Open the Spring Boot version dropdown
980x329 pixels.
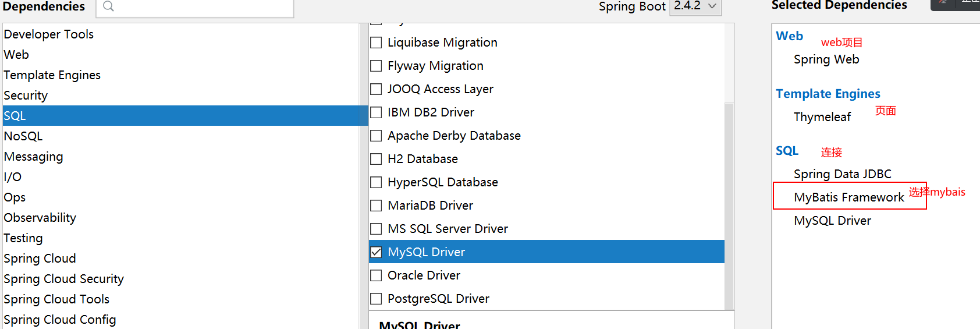pos(695,6)
